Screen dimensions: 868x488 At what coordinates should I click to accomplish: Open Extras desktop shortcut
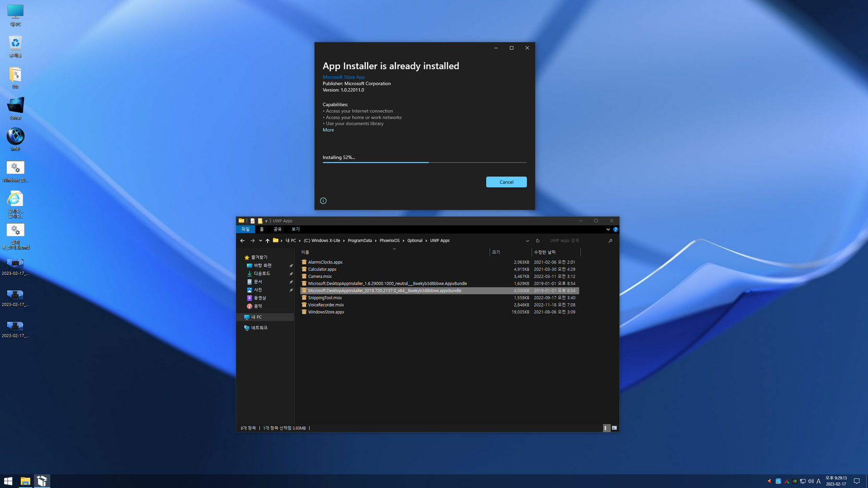tap(15, 108)
